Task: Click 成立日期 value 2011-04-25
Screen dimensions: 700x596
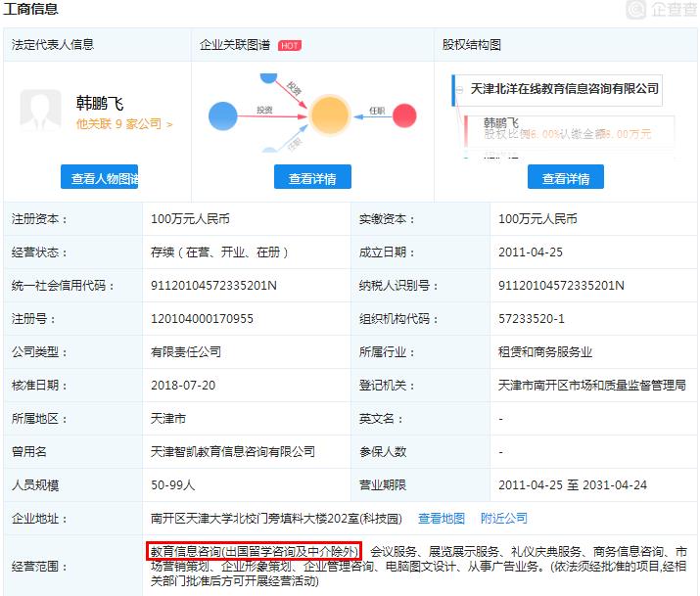Action: click(531, 252)
